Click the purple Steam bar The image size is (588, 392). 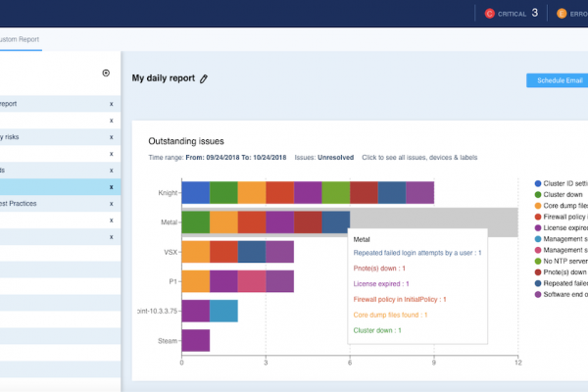click(196, 341)
